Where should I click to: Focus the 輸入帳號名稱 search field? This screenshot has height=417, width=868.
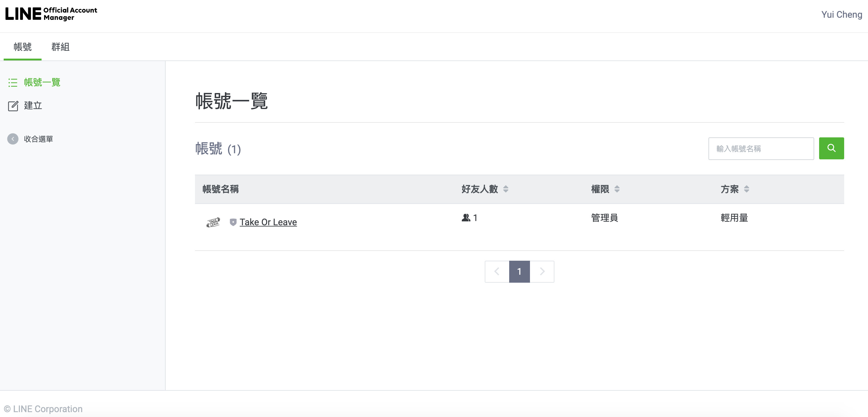pyautogui.click(x=761, y=148)
